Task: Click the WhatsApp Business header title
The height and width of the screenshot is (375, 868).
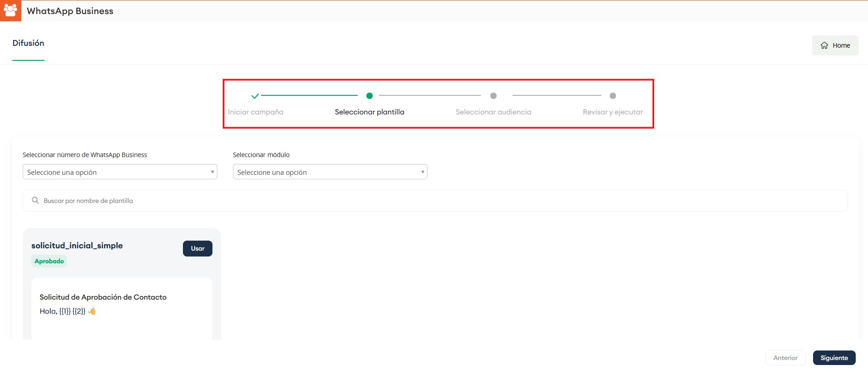Action: 70,11
